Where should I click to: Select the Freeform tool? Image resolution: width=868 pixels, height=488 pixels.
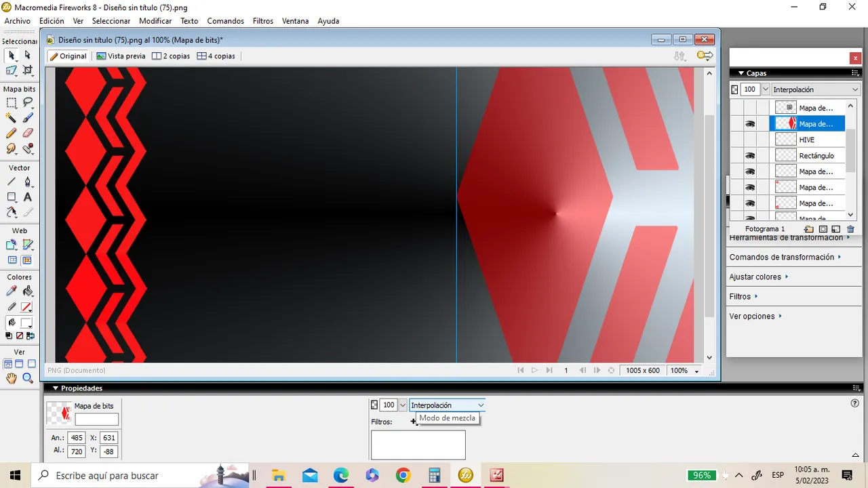click(x=12, y=213)
